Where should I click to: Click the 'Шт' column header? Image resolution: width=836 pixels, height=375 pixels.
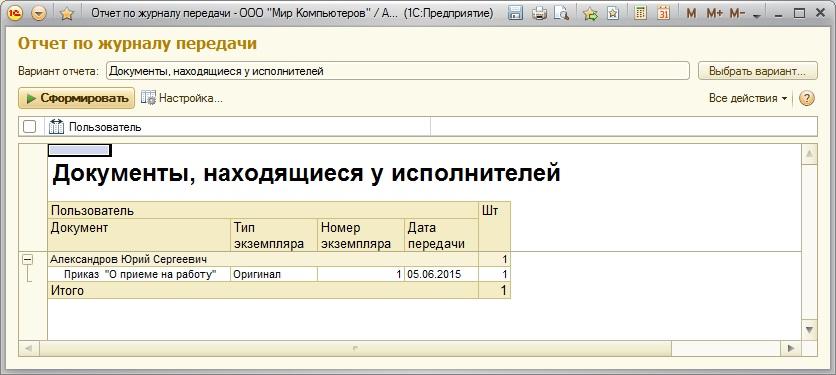(x=494, y=226)
